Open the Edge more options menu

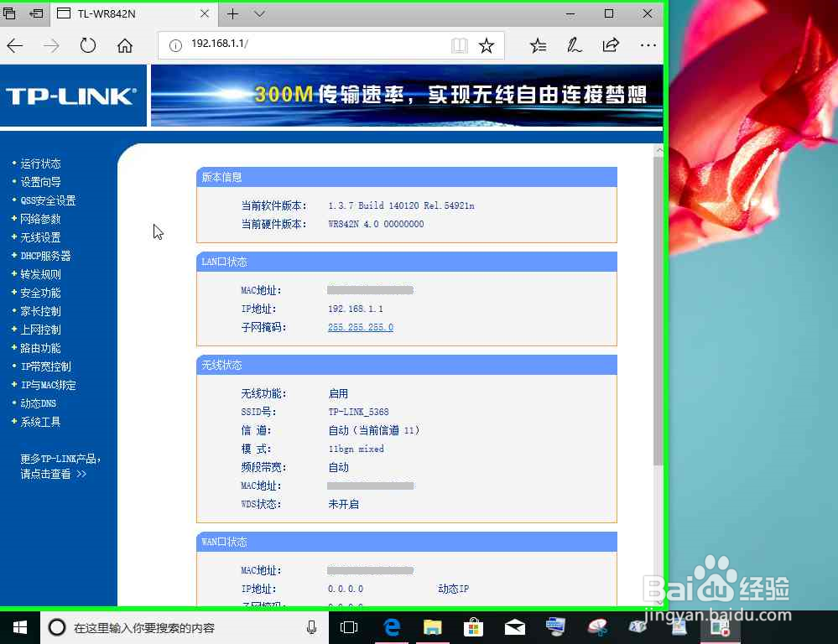coord(648,46)
